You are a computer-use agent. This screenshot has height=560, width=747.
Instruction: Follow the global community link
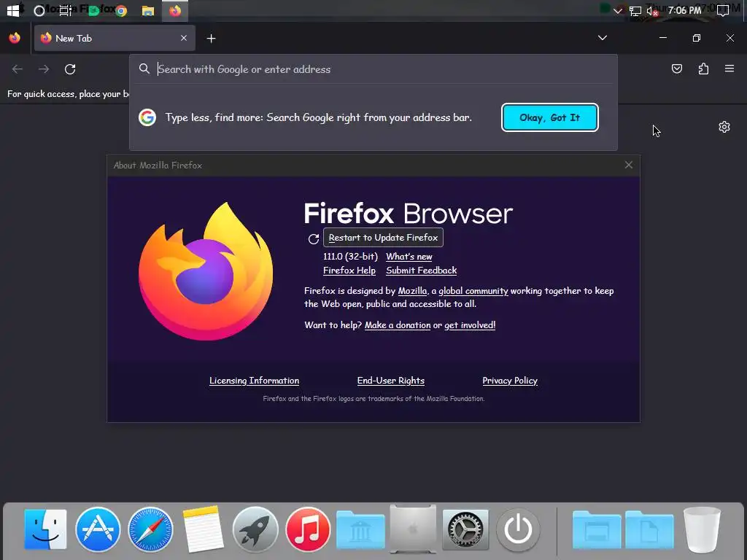(x=473, y=291)
